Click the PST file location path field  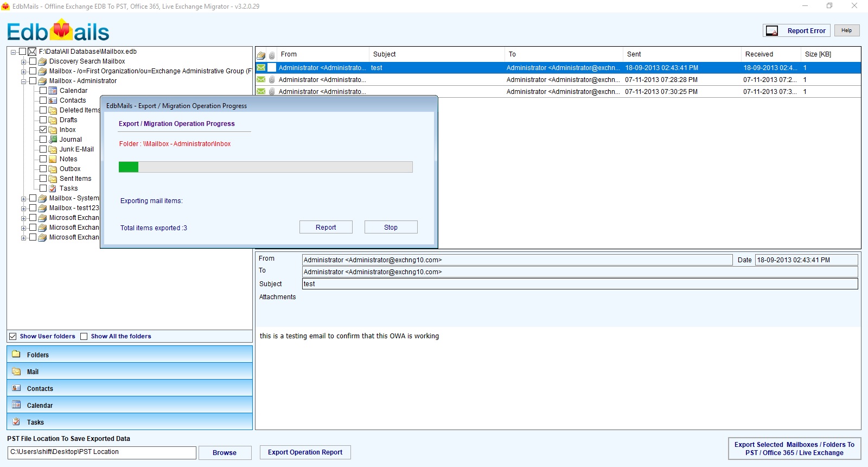coord(101,452)
